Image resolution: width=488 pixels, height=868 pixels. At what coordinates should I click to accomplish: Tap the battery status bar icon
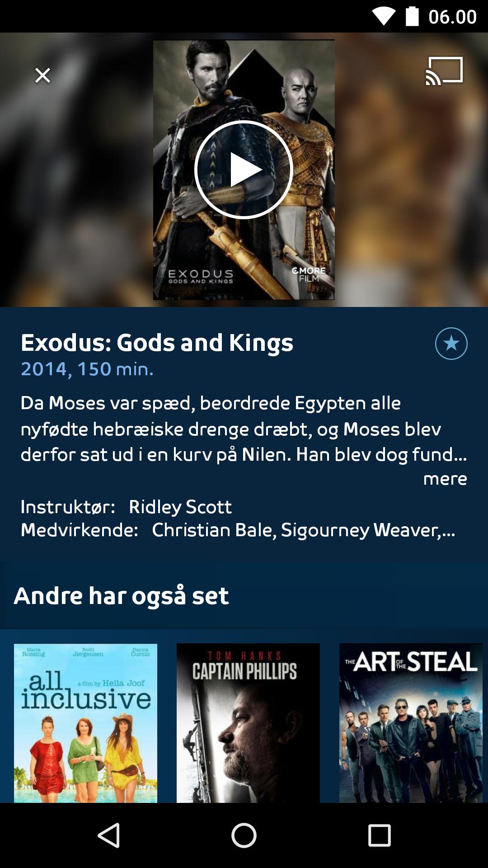412,16
